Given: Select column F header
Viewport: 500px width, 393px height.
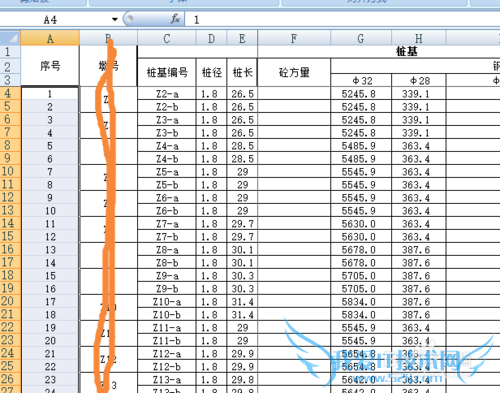Looking at the screenshot, I should click(x=294, y=38).
